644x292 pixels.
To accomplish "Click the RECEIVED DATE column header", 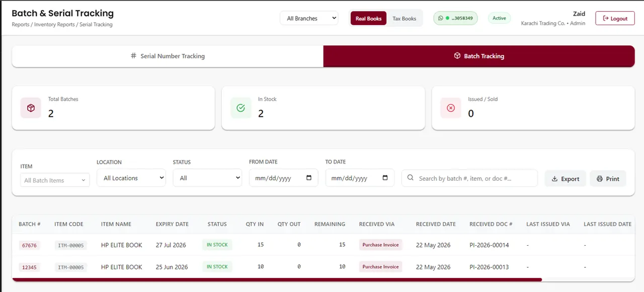I will [x=436, y=224].
